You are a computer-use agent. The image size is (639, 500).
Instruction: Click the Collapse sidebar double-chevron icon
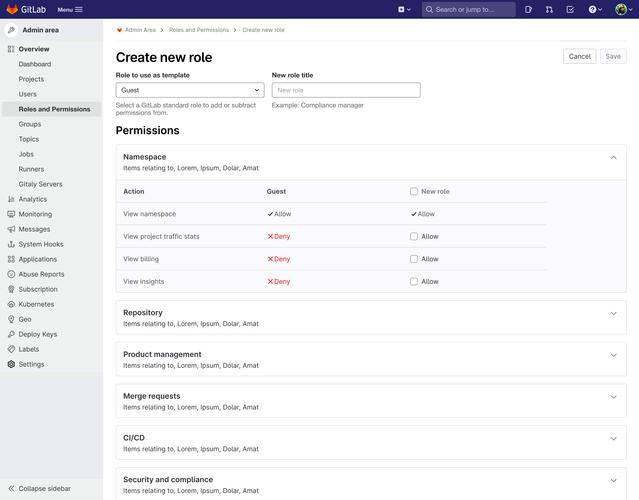click(x=11, y=488)
